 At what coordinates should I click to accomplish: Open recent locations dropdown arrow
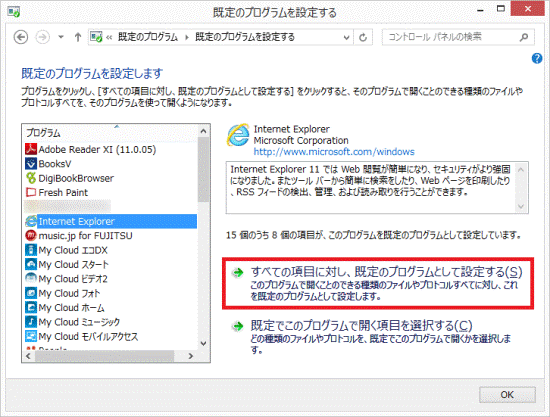coord(61,37)
